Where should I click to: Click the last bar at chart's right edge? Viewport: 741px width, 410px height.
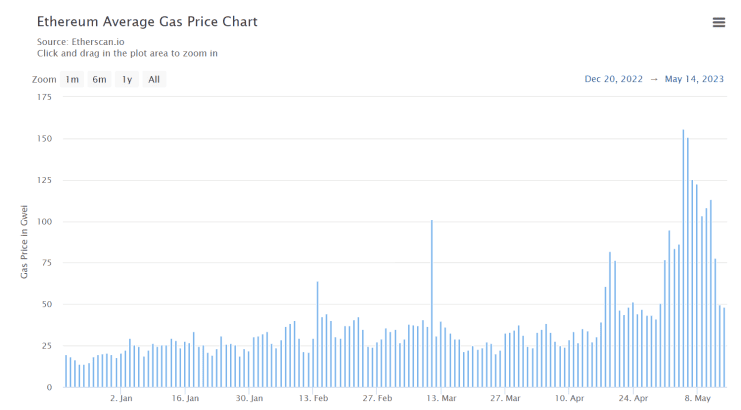coord(724,348)
